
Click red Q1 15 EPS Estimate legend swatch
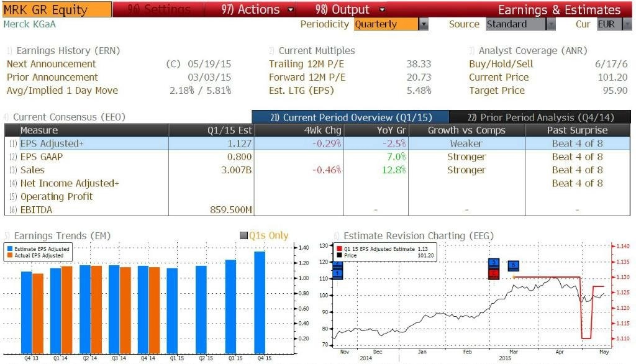340,248
